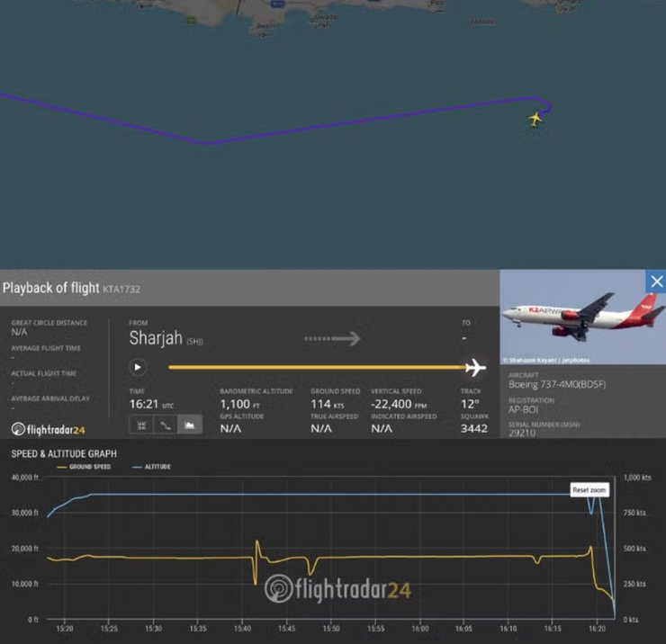Toggle the flight route display button
This screenshot has width=666, height=644.
tap(166, 425)
